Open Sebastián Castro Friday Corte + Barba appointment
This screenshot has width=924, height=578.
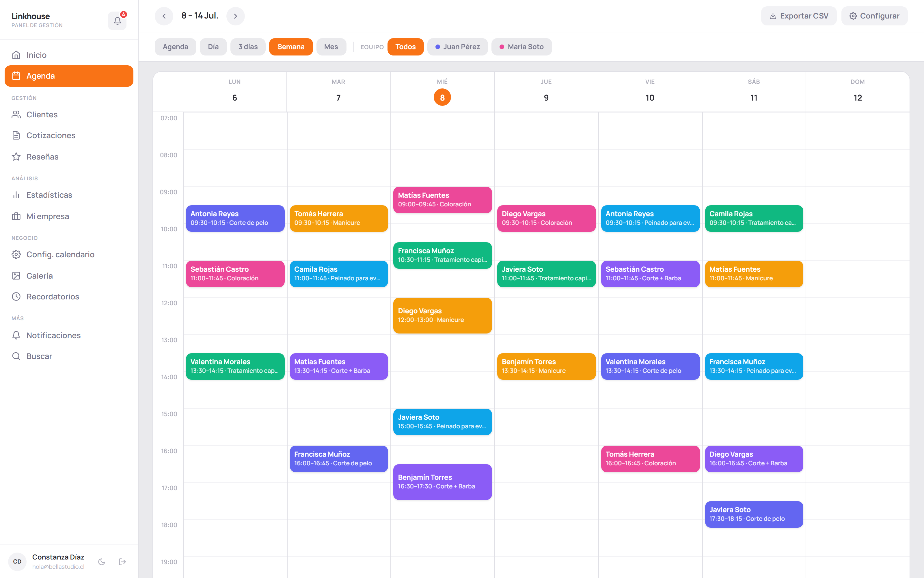650,274
